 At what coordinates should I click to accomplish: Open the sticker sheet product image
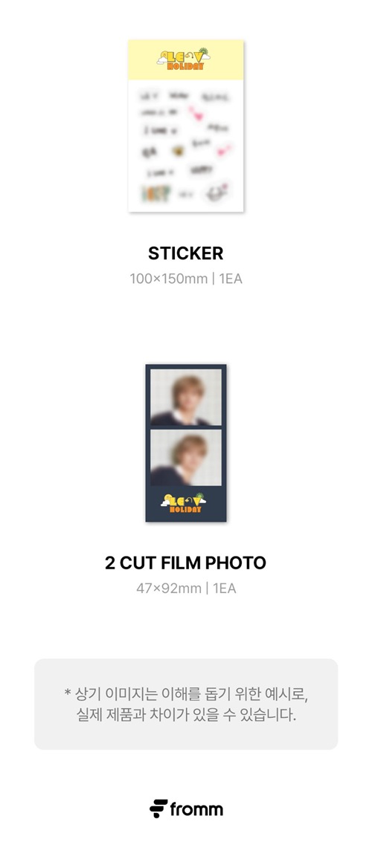(186, 126)
